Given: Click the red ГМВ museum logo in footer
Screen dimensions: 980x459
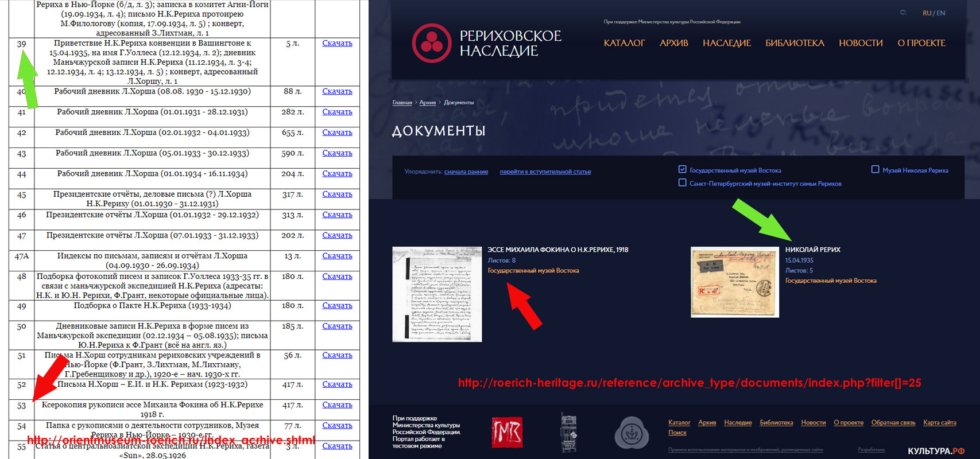Looking at the screenshot, I should [x=507, y=433].
